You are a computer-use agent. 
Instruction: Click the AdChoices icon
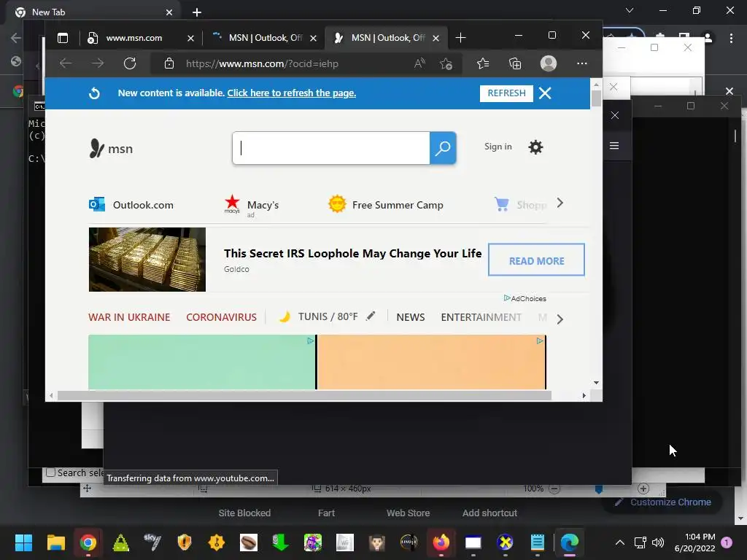[x=507, y=298]
